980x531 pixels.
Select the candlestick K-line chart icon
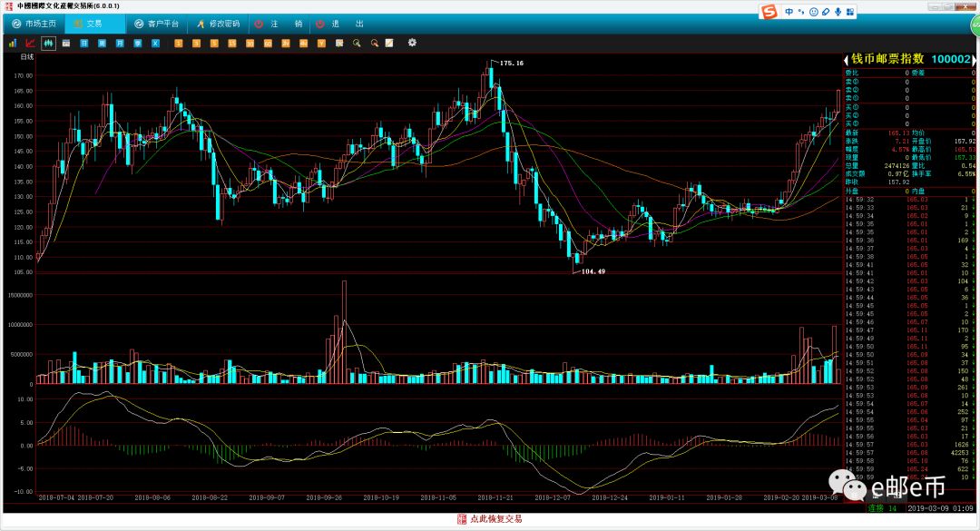[48, 44]
